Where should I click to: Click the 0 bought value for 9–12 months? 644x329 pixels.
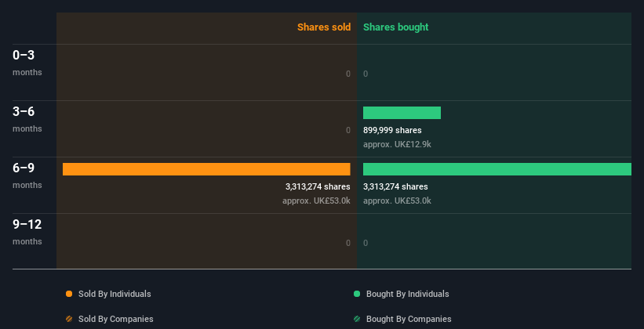pos(366,243)
